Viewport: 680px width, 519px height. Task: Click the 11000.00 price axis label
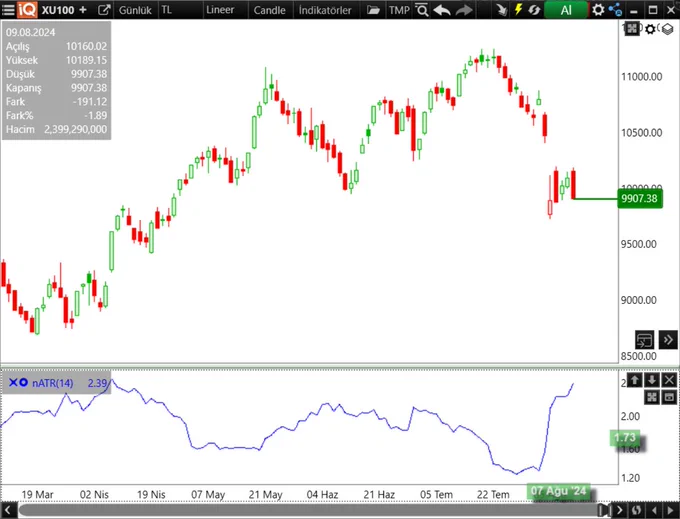coord(642,77)
